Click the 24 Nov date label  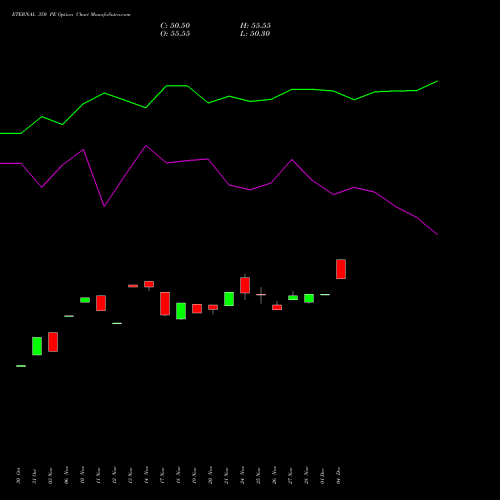[243, 475]
